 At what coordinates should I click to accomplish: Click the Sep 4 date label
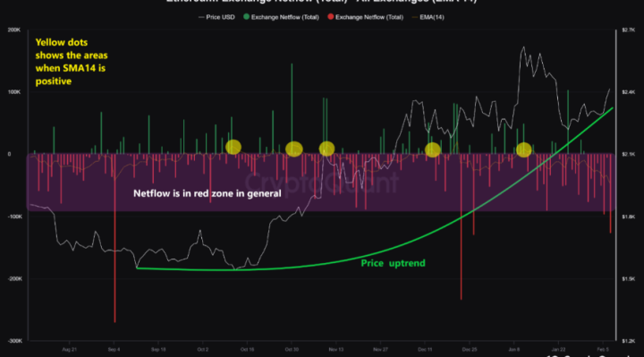[x=114, y=350]
